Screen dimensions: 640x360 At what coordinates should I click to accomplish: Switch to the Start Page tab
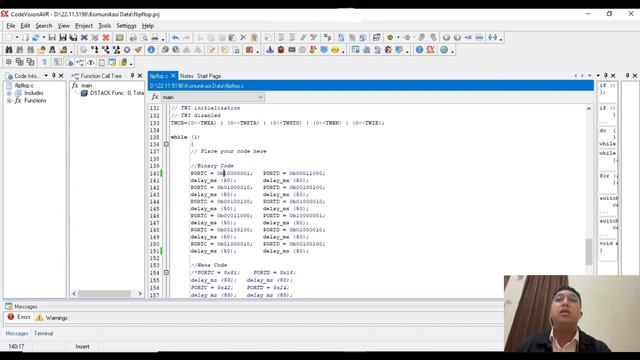point(209,76)
